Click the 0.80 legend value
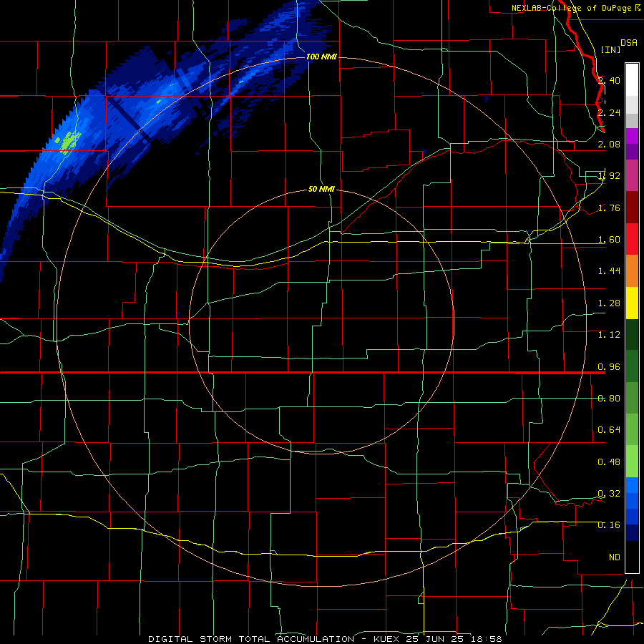The width and height of the screenshot is (644, 644). (609, 399)
